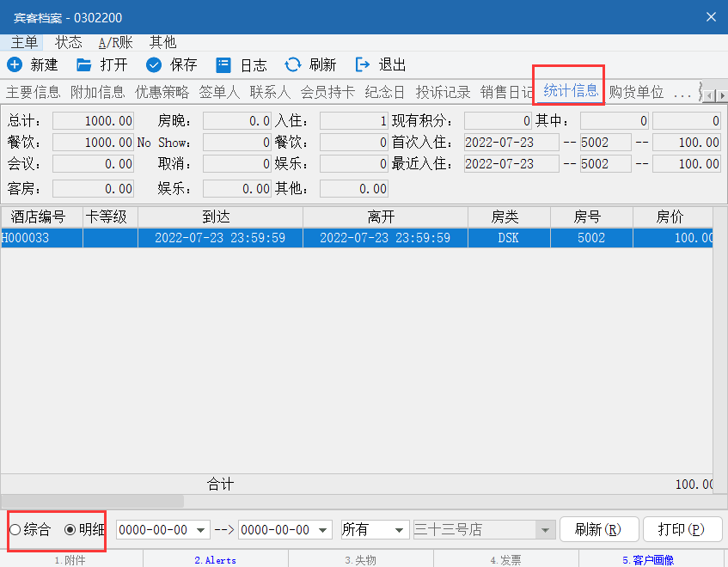
Task: Sort by 房价 column header
Action: [673, 216]
